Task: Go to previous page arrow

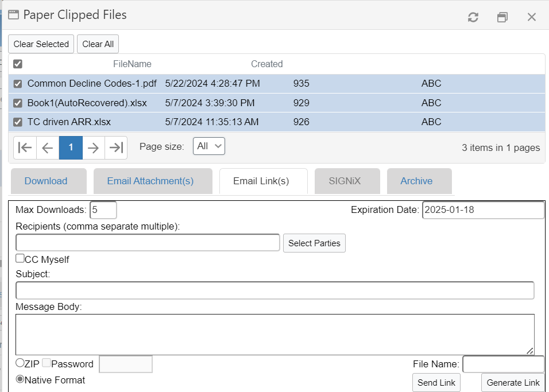Action: 48,148
